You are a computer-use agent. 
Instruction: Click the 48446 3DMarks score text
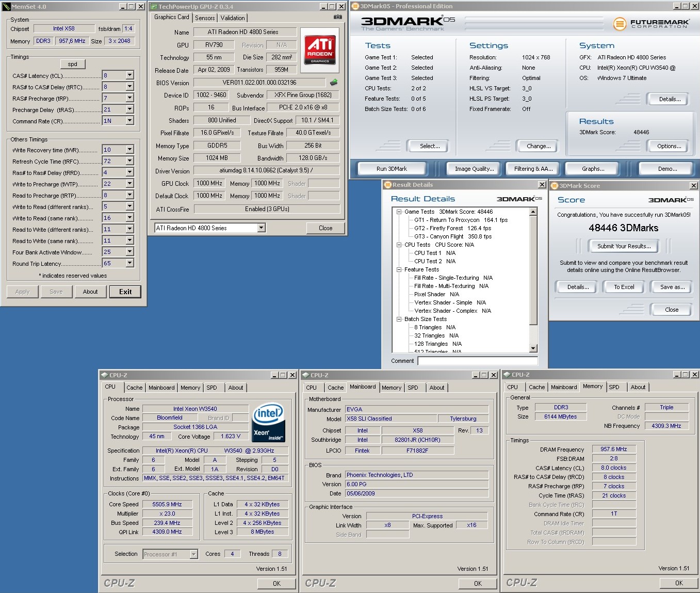[623, 228]
